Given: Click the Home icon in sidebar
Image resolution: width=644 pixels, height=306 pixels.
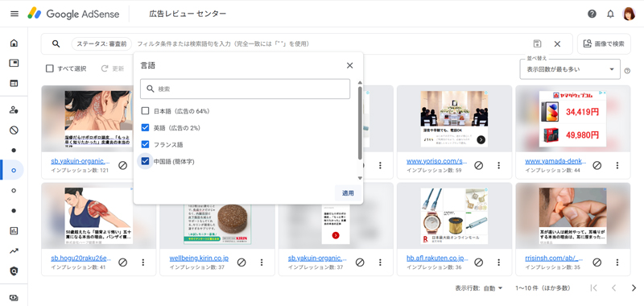Looking at the screenshot, I should pyautogui.click(x=14, y=43).
